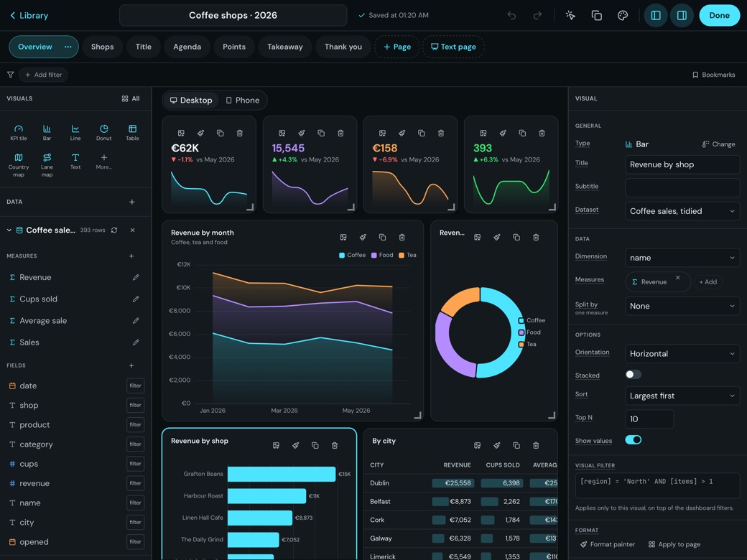The width and height of the screenshot is (747, 560).
Task: Collapse the Coffee sales dataset tree
Action: (9, 230)
